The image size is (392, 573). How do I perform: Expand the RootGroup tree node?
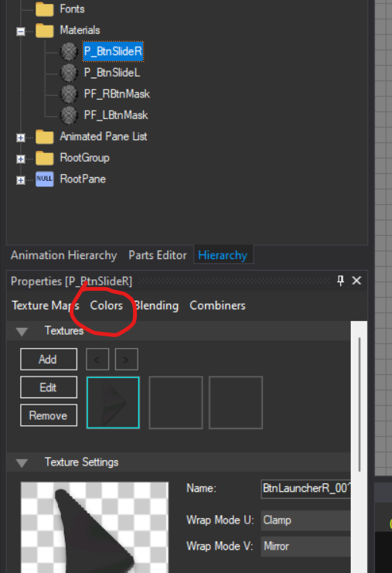pyautogui.click(x=21, y=159)
